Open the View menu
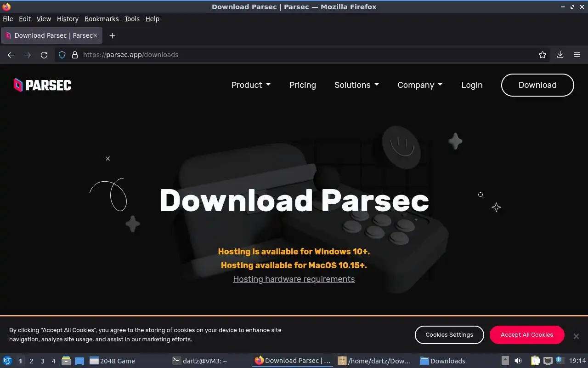Image resolution: width=588 pixels, height=368 pixels. tap(44, 19)
